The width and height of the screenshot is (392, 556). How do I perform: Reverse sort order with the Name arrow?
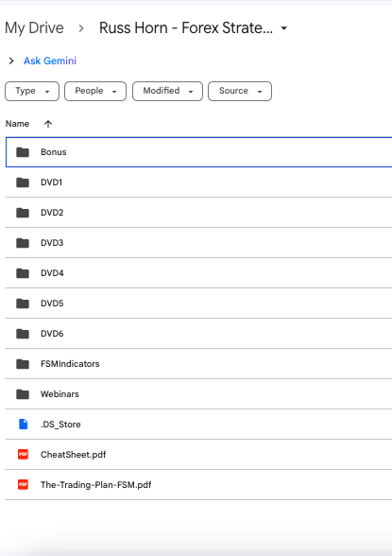click(x=48, y=124)
